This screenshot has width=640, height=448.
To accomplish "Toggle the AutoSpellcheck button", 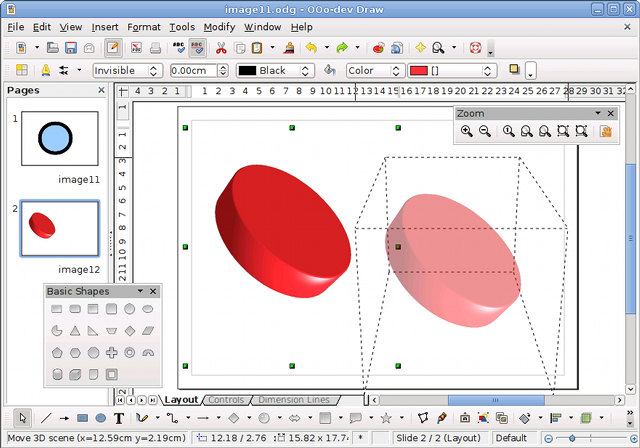I will coord(199,48).
